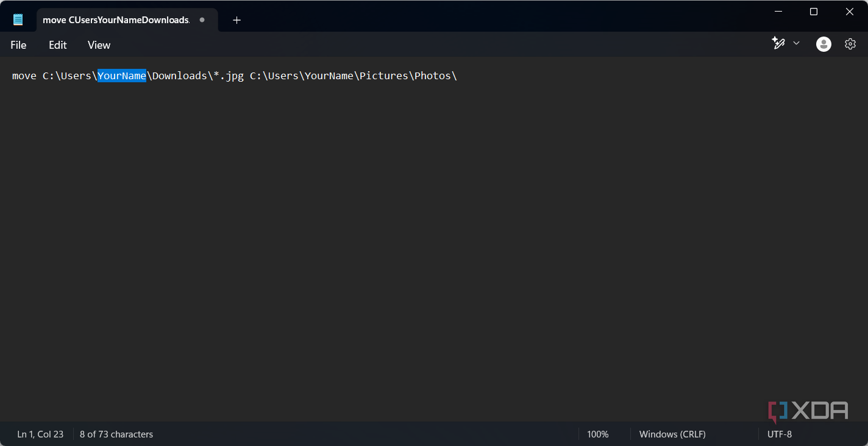Screen dimensions: 868x446
Task: Click the 100% zoom indicator
Action: pos(597,434)
